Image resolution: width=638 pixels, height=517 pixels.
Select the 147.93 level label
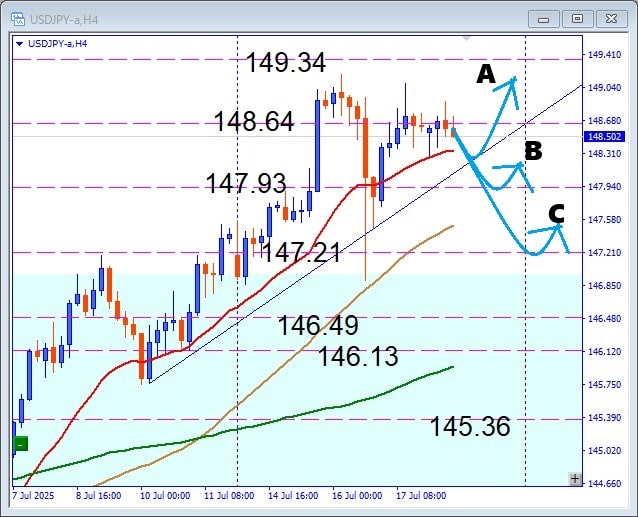pyautogui.click(x=246, y=183)
